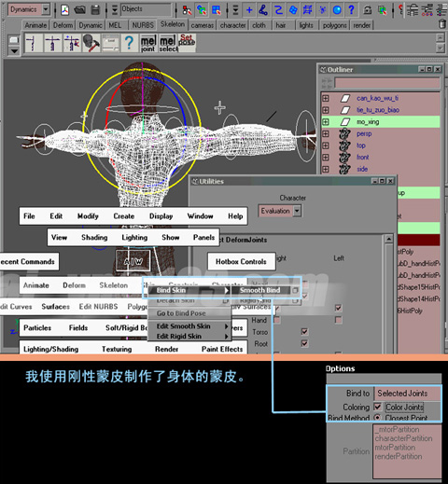Switch to the polygons shelf tab
448x484 pixels.
click(335, 25)
